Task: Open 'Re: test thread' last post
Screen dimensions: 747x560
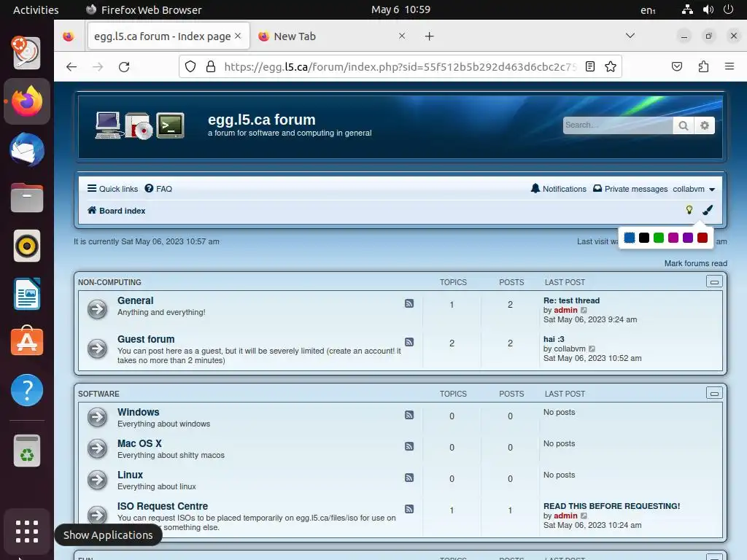Action: pyautogui.click(x=571, y=300)
